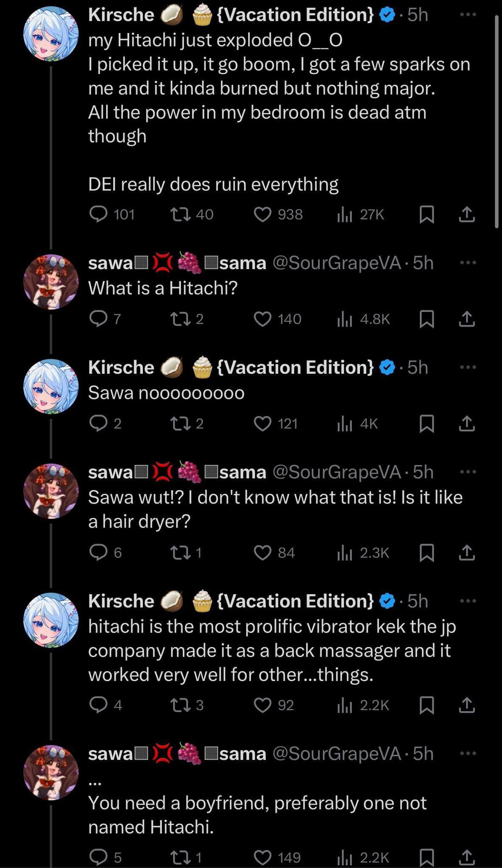
Task: Bookmark the 'What is a Hitachi?' reply
Action: tap(427, 319)
